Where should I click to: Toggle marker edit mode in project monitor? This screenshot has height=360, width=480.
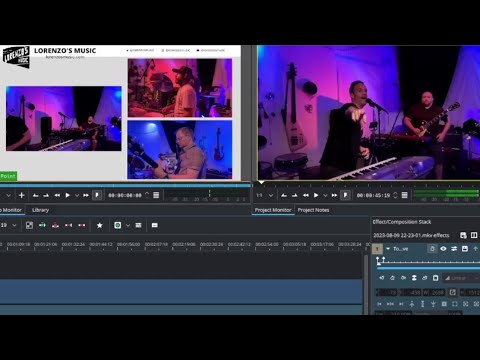[x=345, y=195]
